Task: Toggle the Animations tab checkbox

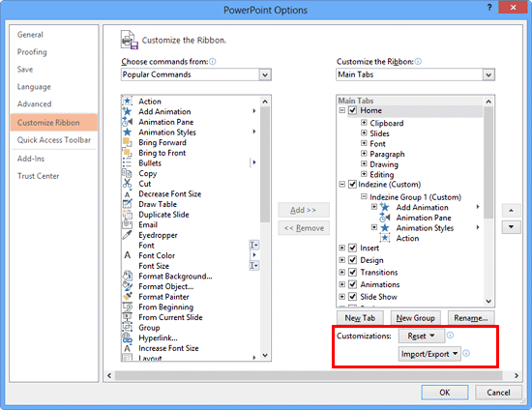Action: (x=353, y=284)
